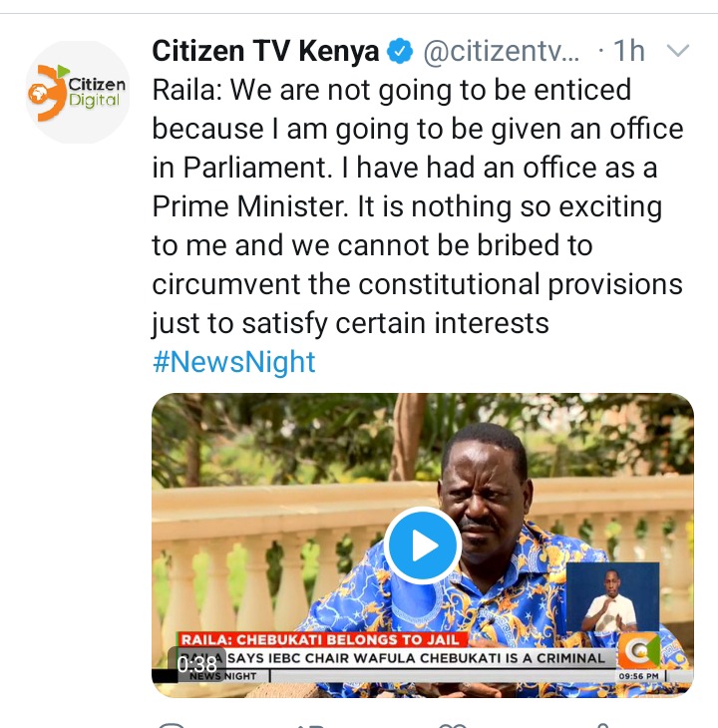Tap the 0:38 video duration label
Viewport: 718px width, 728px height.
196,665
